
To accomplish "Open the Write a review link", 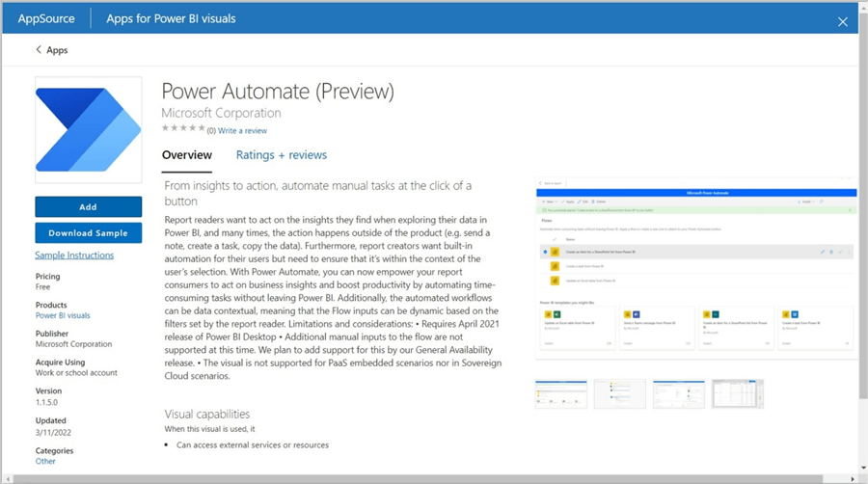I will 242,130.
